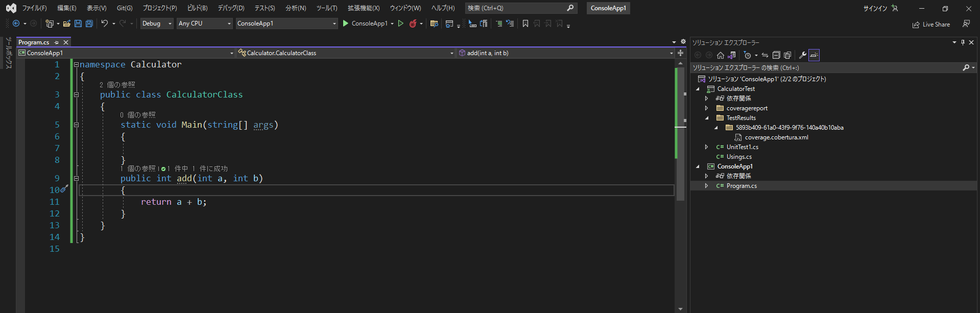The width and height of the screenshot is (980, 313).
Task: Toggle pin on the Program.cs tab
Action: 56,42
